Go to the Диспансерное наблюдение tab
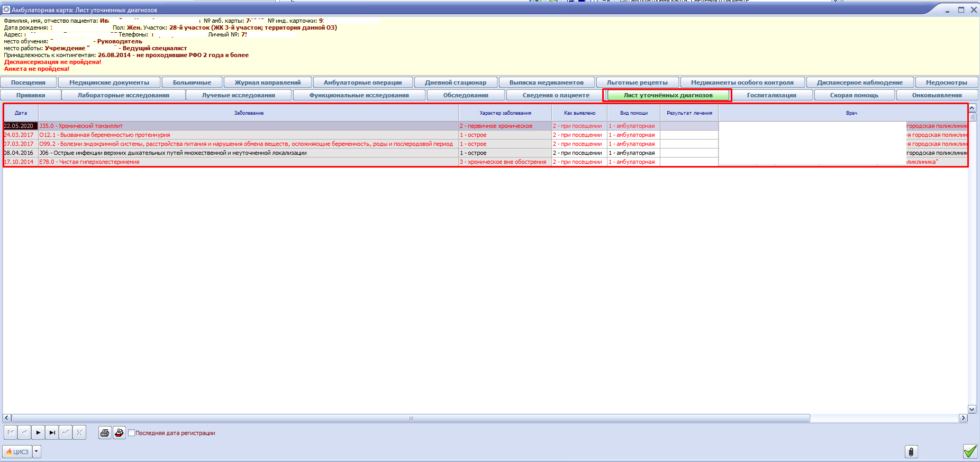 pos(859,82)
